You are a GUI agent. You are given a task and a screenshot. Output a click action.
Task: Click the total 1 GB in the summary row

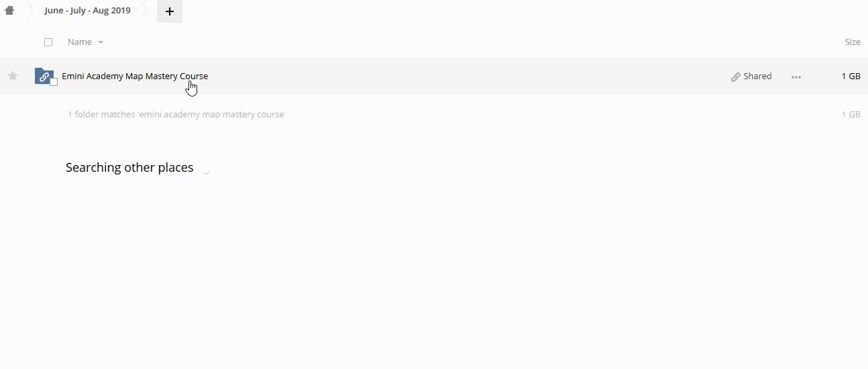coord(851,114)
